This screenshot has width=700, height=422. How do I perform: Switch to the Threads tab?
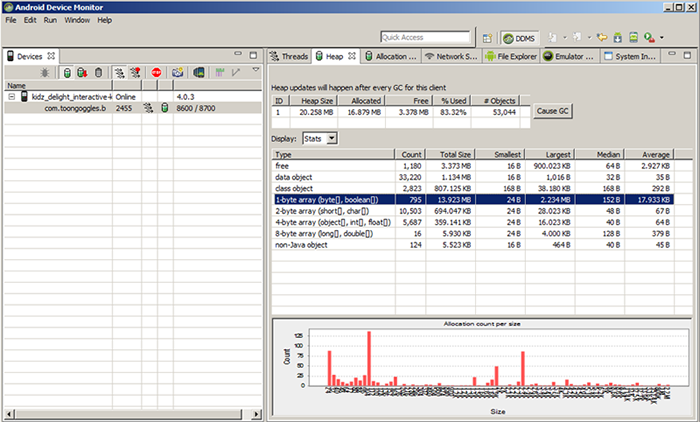289,56
